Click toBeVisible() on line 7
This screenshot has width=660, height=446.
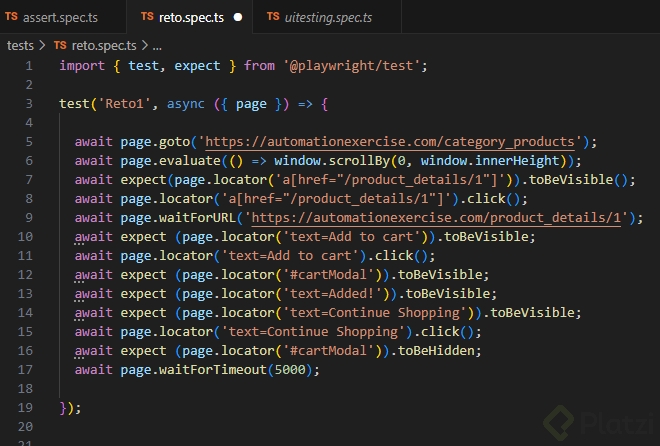point(578,180)
